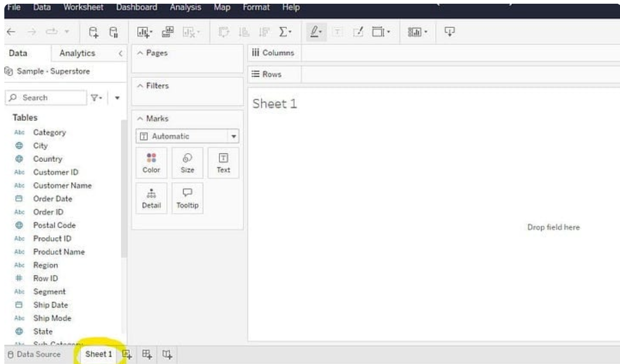
Task: Collapse the Data pane with the chevron
Action: pos(119,54)
